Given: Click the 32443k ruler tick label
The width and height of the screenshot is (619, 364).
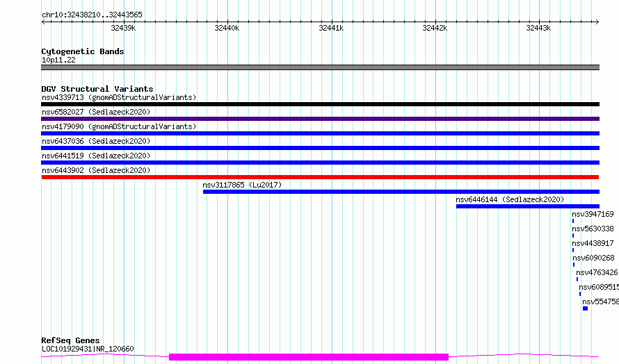Looking at the screenshot, I should pos(538,28).
